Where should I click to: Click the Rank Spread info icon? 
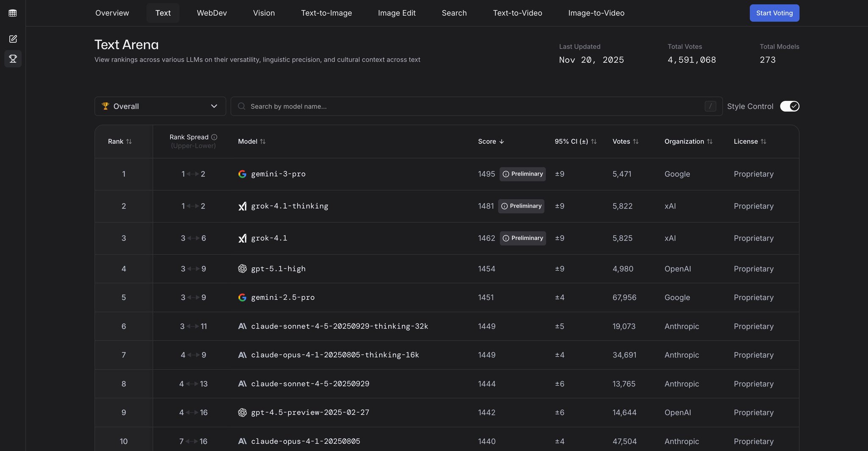click(214, 137)
